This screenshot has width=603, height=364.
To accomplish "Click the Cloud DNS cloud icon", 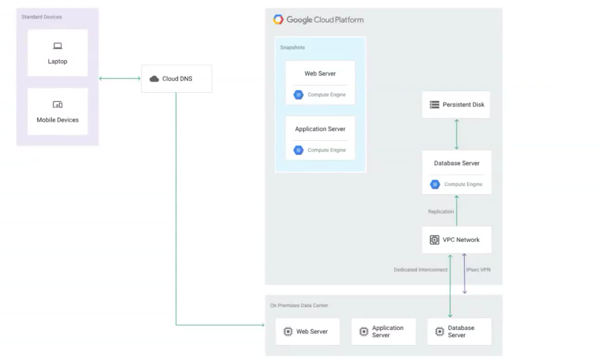I will (x=154, y=79).
